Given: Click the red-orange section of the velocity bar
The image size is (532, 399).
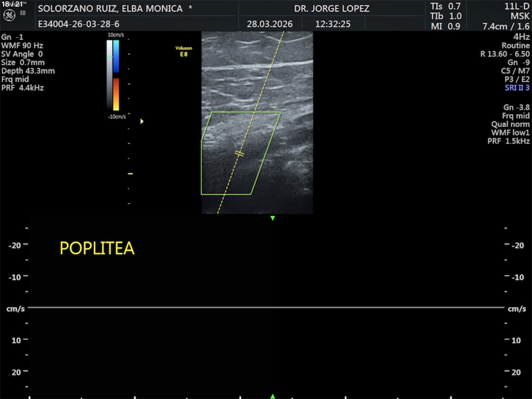Looking at the screenshot, I should [116, 94].
